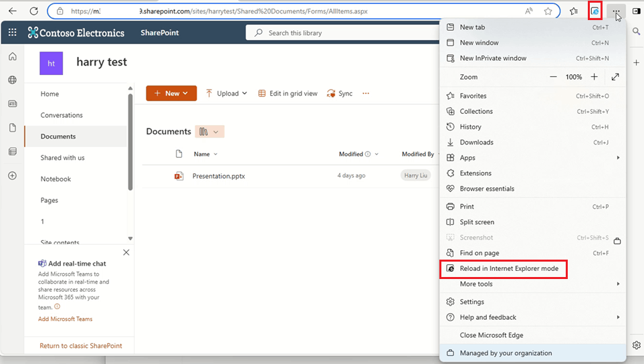Add page to favorites star icon
The width and height of the screenshot is (644, 364).
click(x=548, y=11)
